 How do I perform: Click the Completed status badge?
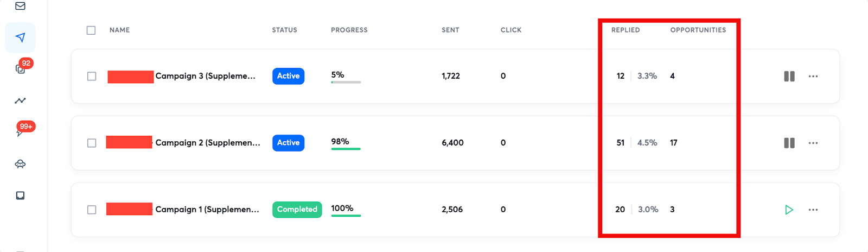pos(297,210)
